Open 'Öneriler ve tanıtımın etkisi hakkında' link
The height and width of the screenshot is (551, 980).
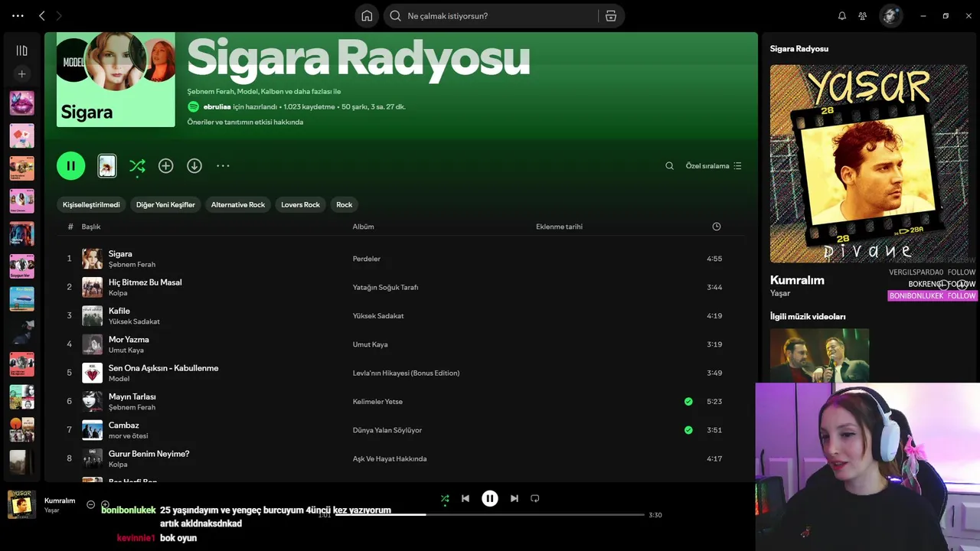(x=245, y=122)
